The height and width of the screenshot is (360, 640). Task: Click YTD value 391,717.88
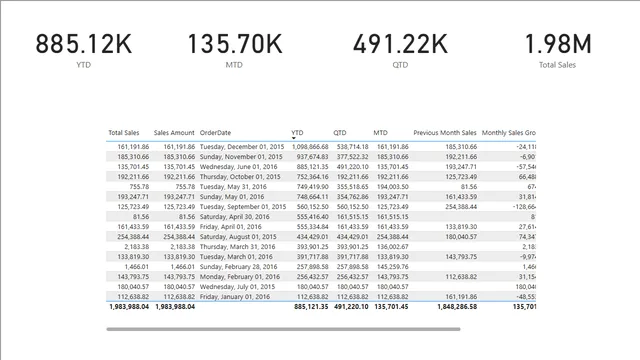[x=312, y=257]
